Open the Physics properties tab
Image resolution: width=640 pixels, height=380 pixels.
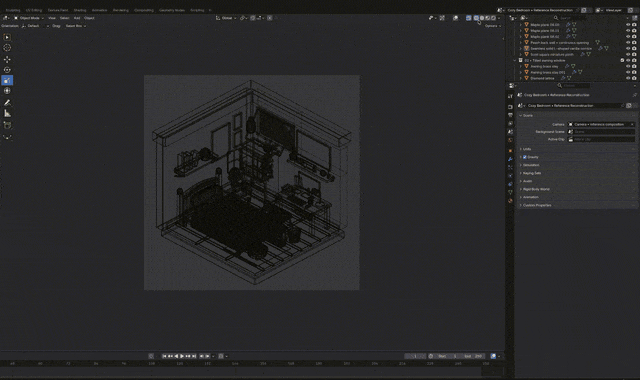click(x=510, y=176)
